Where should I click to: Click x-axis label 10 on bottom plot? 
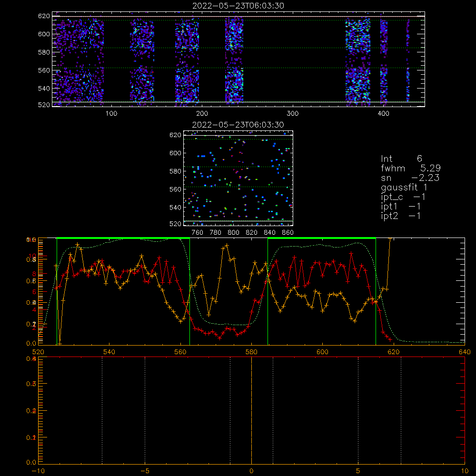465,471
